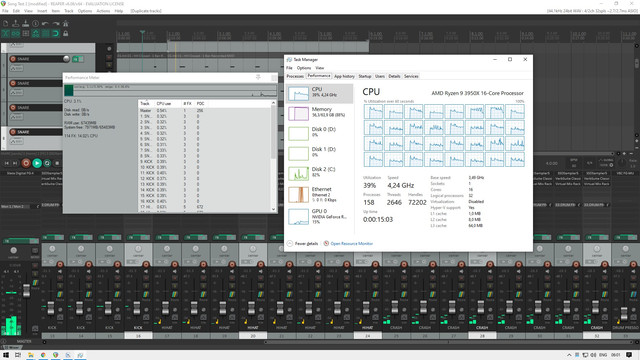The image size is (640, 360).
Task: Open File Explorer from taskbar
Action: 30,355
